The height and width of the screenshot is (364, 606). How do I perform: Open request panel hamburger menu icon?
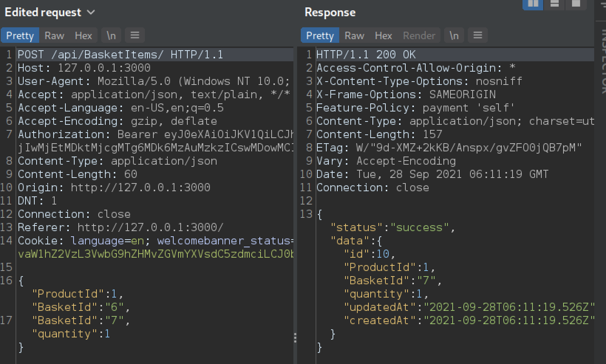click(x=135, y=35)
